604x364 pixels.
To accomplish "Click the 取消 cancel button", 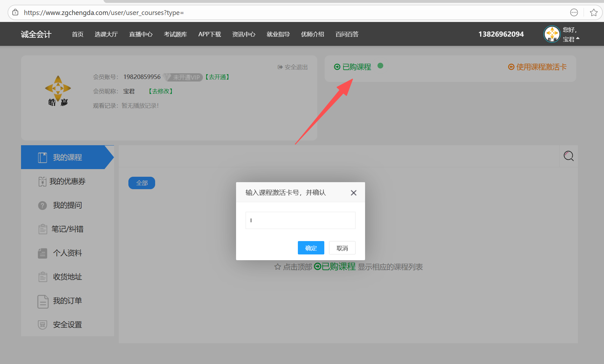I will pyautogui.click(x=342, y=248).
